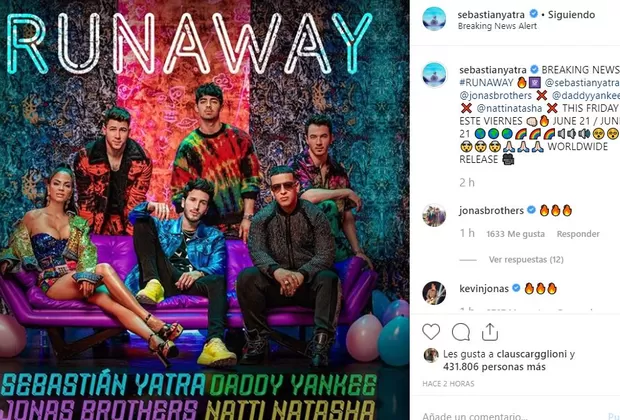Reply to the jonasbrothers comment via Responder
This screenshot has width=620, height=420.
click(x=578, y=234)
